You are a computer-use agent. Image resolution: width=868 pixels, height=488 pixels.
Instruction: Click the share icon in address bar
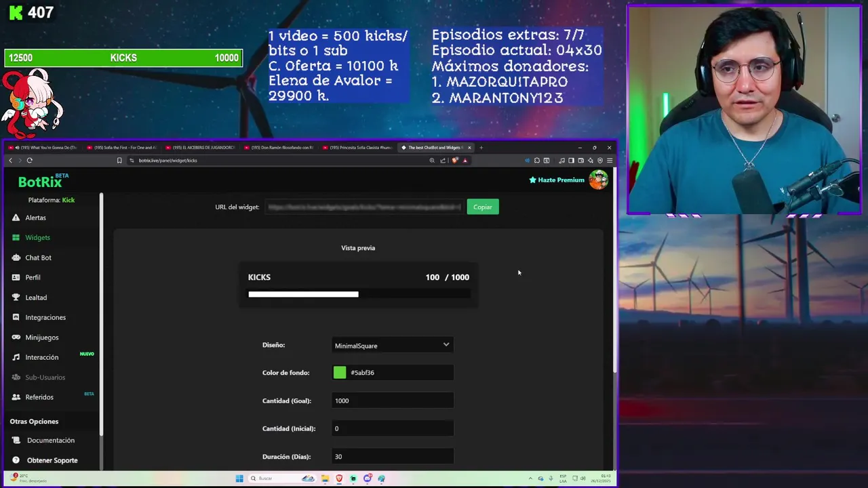(x=443, y=161)
